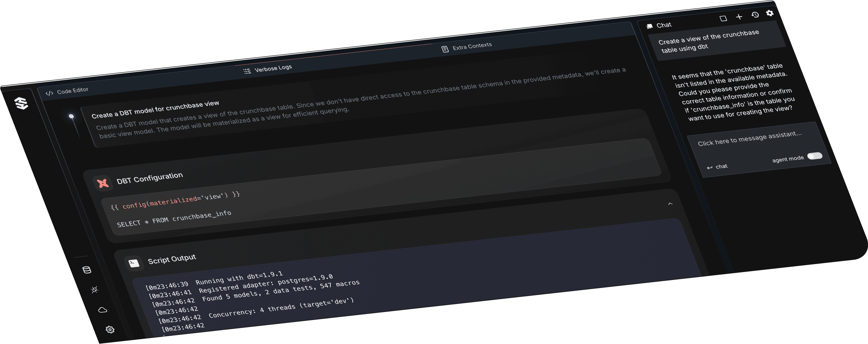This screenshot has height=344, width=868.
Task: Switch to the Code Editor tab
Action: 67,91
